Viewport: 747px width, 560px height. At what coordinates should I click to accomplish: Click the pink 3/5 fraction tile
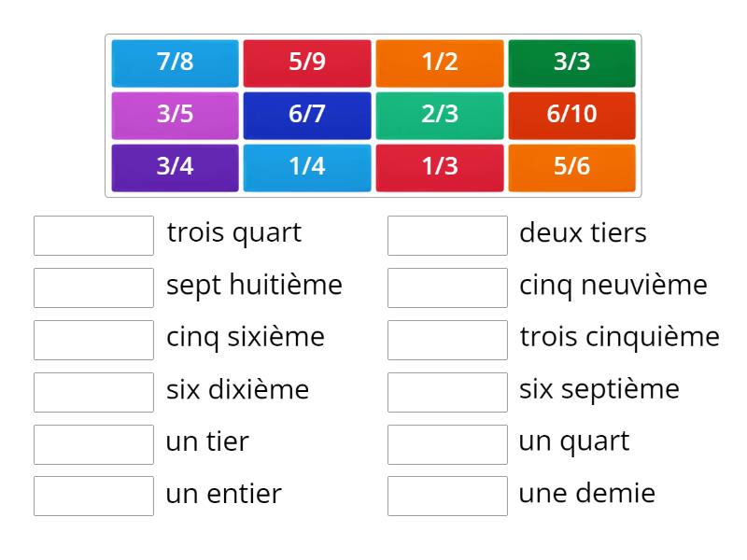[x=175, y=115]
